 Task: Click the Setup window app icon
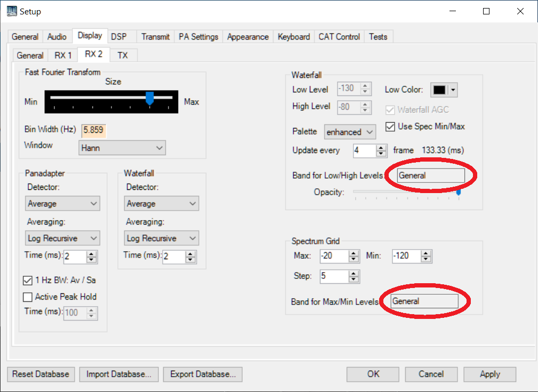(11, 11)
